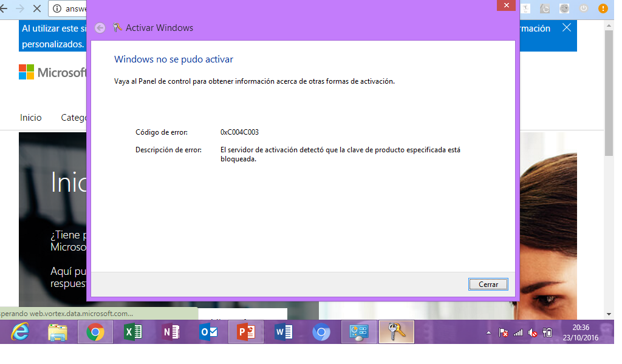Open the Inicio navigation link
This screenshot has height=364, width=622.
tap(30, 118)
